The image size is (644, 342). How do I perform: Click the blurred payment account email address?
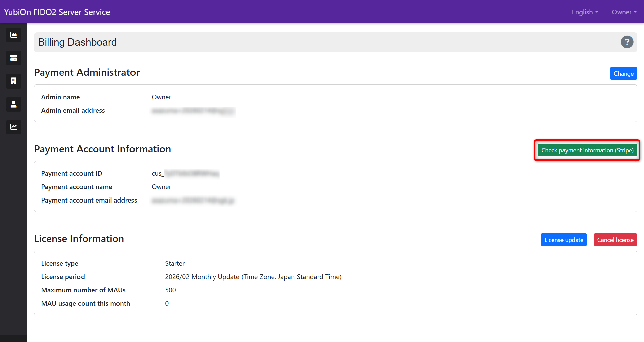193,201
